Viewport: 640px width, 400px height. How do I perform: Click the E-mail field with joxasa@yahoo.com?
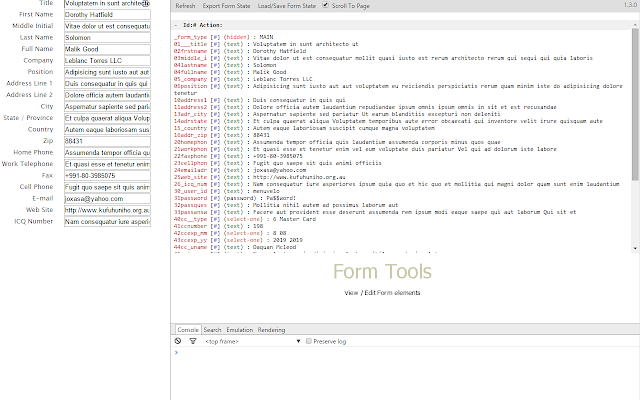[x=107, y=199]
